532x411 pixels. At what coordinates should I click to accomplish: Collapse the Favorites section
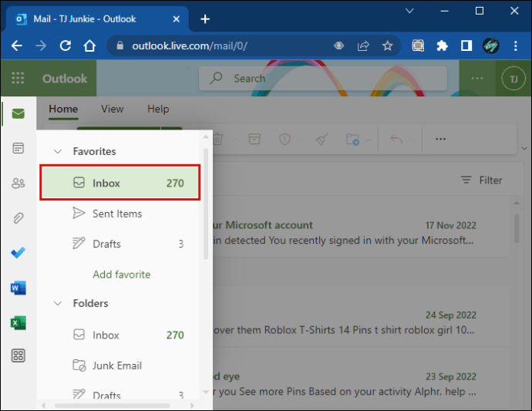click(57, 152)
